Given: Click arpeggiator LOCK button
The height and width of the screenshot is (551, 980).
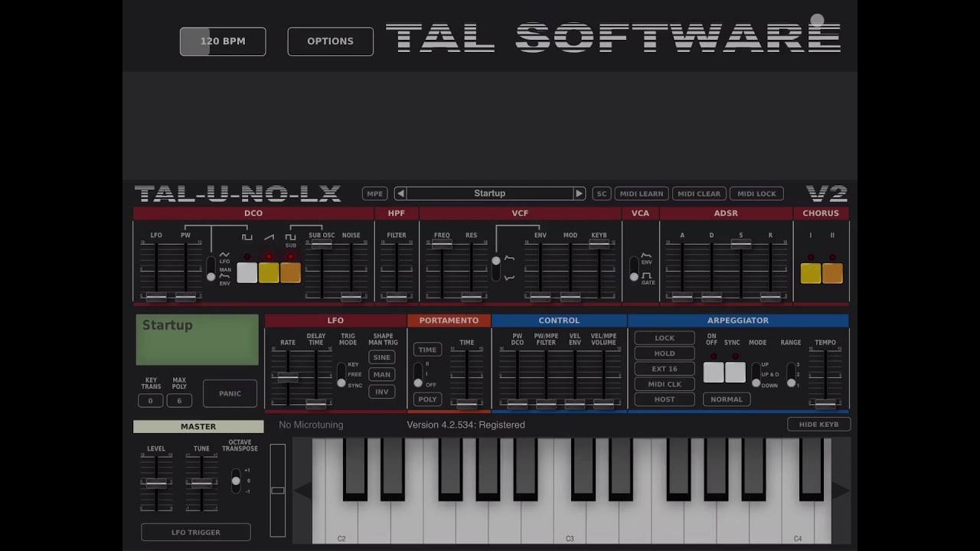Looking at the screenshot, I should point(665,338).
